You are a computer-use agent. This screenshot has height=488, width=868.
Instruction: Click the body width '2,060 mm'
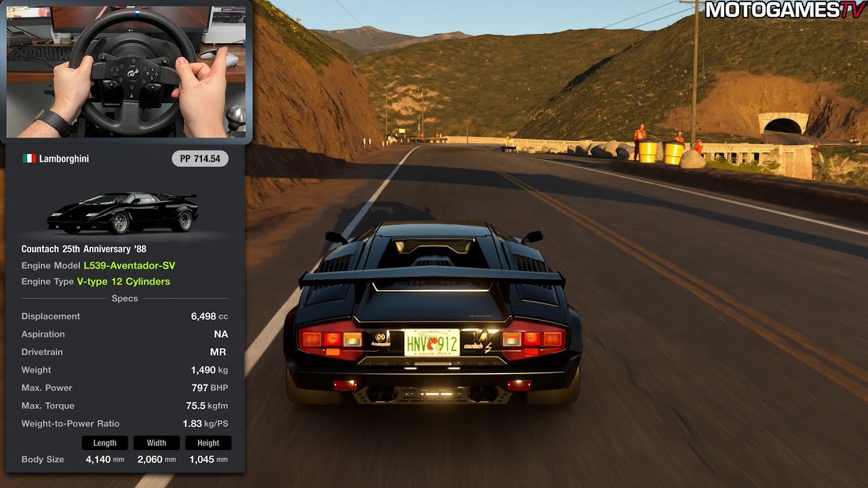[157, 460]
